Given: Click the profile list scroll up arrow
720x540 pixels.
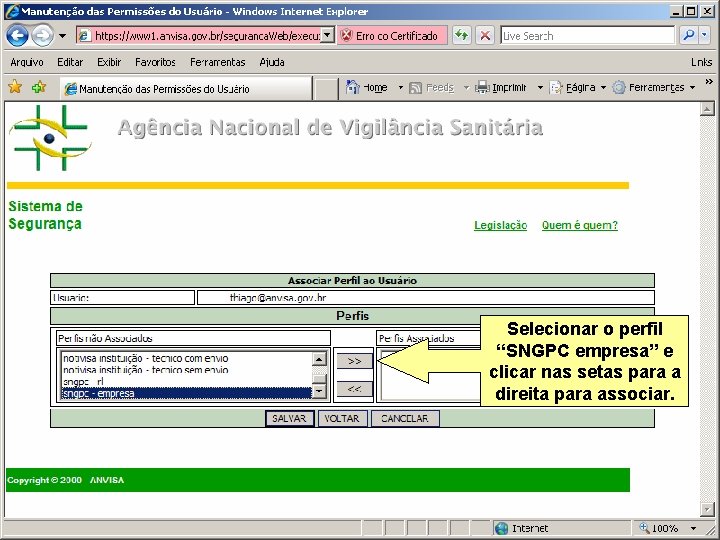Looking at the screenshot, I should pyautogui.click(x=319, y=359).
